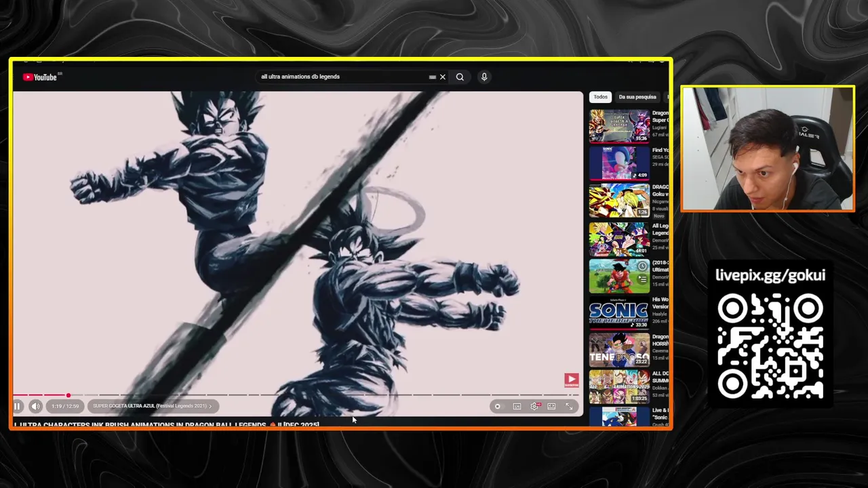Click add-to-queue icon on Goku thumbnail

[642, 279]
